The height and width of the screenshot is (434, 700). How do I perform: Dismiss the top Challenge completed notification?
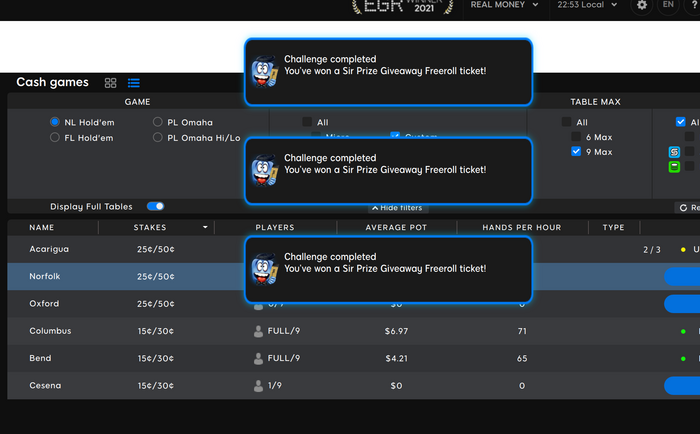tap(388, 72)
